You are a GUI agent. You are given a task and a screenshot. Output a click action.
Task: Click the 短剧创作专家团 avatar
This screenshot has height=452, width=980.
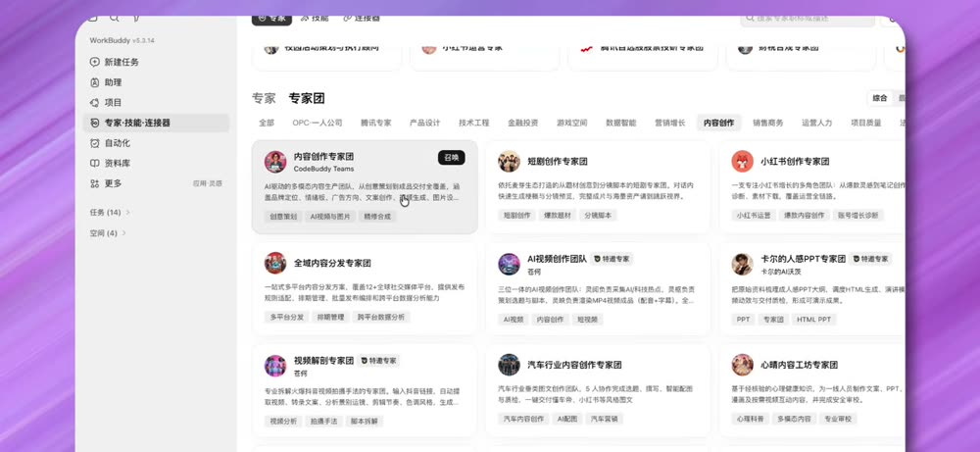[x=509, y=162]
